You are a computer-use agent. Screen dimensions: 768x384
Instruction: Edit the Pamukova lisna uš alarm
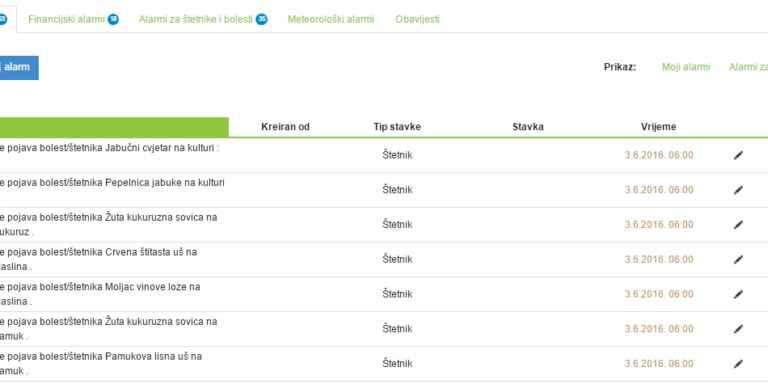[738, 364]
